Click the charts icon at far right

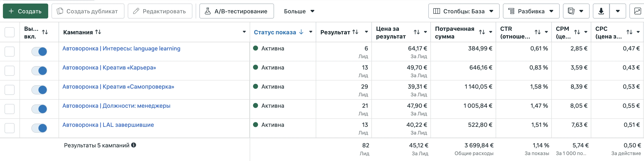pyautogui.click(x=637, y=11)
